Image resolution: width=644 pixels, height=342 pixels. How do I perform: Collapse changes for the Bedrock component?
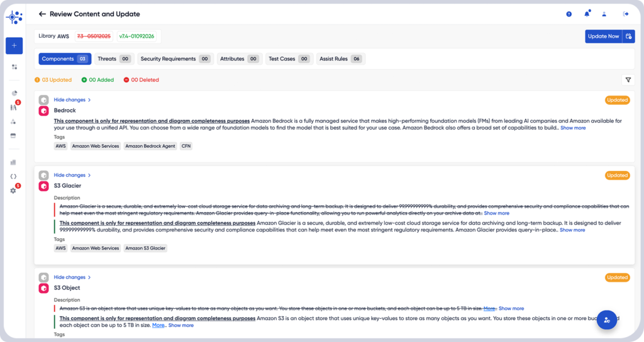pyautogui.click(x=72, y=100)
